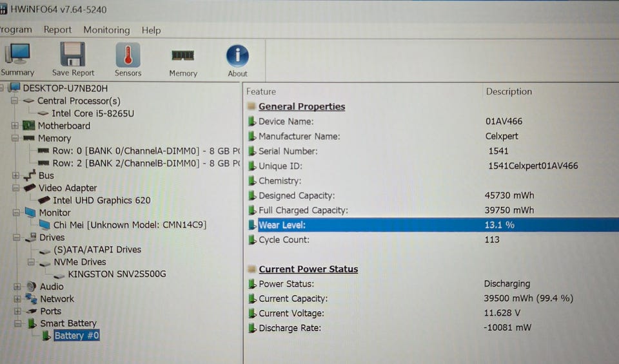Expand the Ports node
Image resolution: width=619 pixels, height=364 pixels.
(18, 311)
